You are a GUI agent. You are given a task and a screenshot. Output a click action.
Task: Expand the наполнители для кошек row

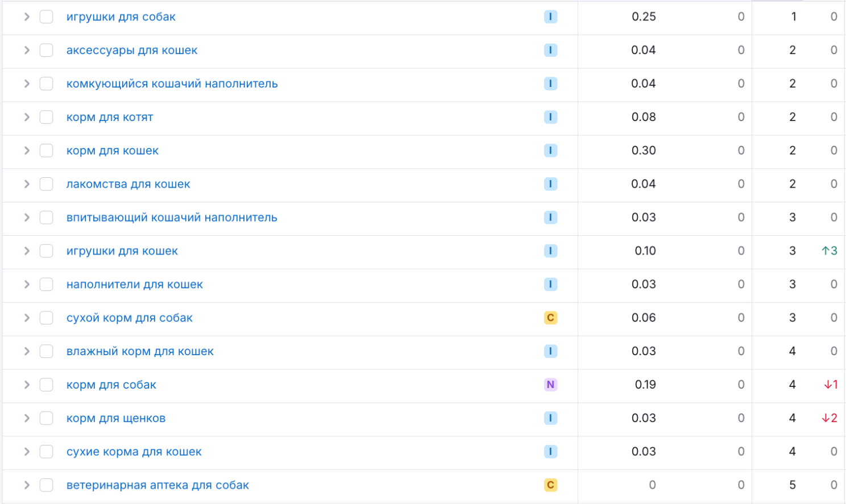27,285
